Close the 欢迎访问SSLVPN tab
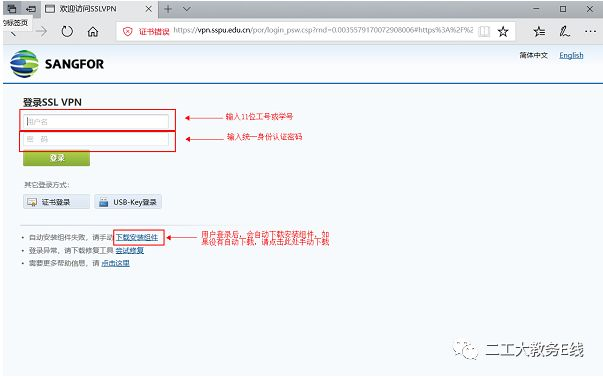 [x=148, y=9]
